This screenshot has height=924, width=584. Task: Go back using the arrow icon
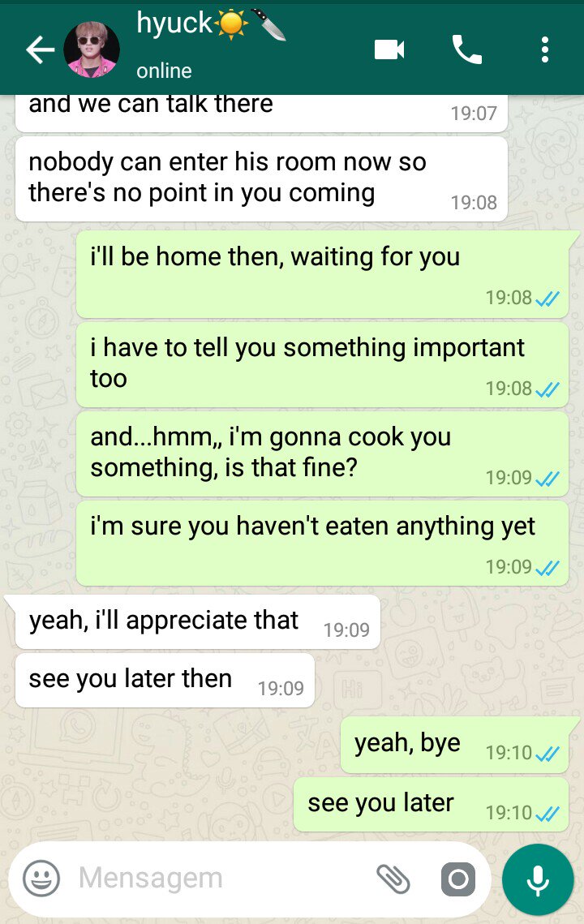40,49
